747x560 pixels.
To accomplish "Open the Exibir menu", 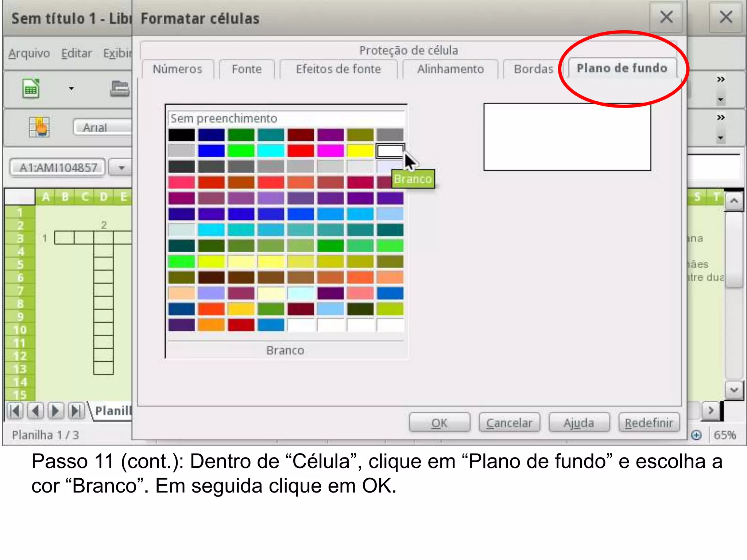I will pos(117,53).
